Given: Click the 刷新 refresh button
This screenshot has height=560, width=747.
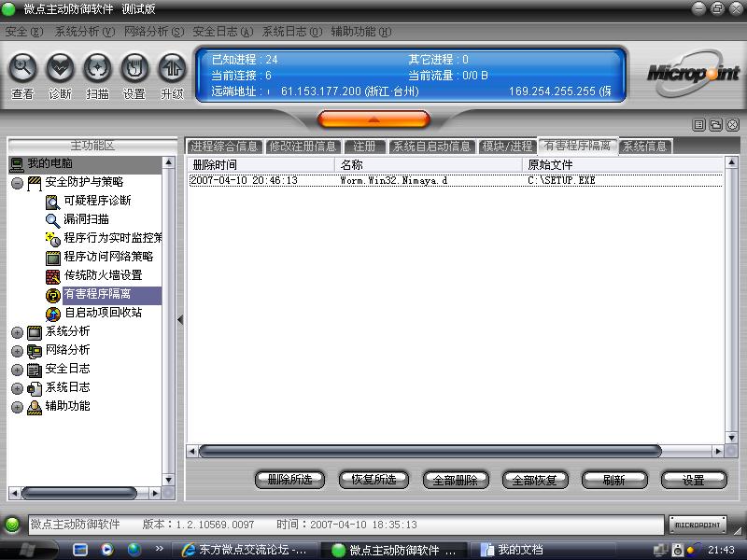Looking at the screenshot, I should (x=614, y=480).
